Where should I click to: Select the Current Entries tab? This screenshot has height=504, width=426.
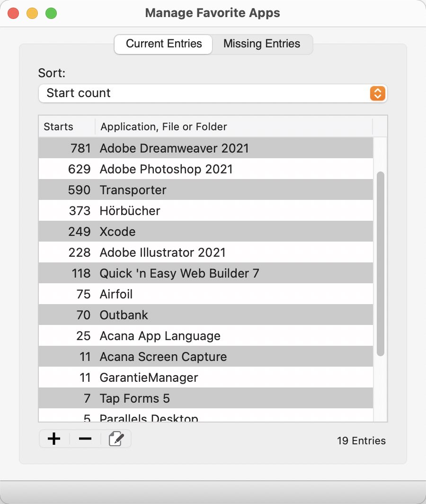[163, 44]
